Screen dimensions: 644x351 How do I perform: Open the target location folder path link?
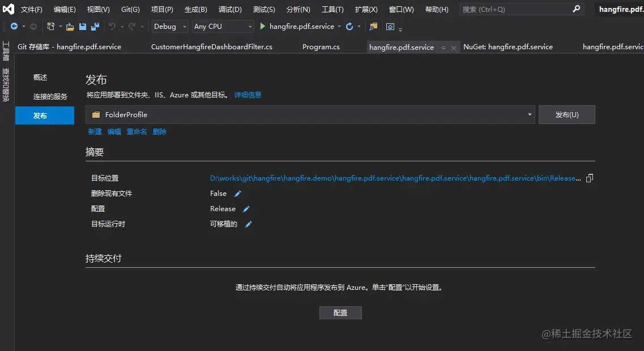[395, 178]
